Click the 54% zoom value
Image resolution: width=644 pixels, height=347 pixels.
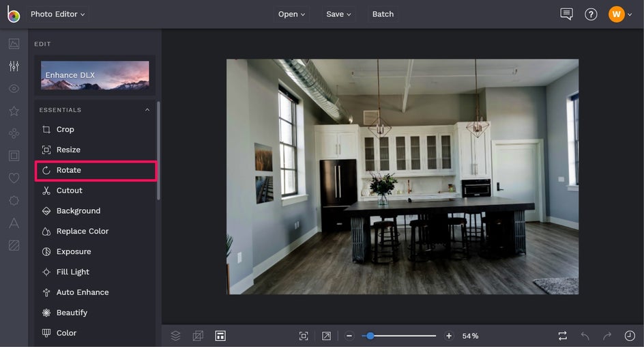pyautogui.click(x=470, y=336)
